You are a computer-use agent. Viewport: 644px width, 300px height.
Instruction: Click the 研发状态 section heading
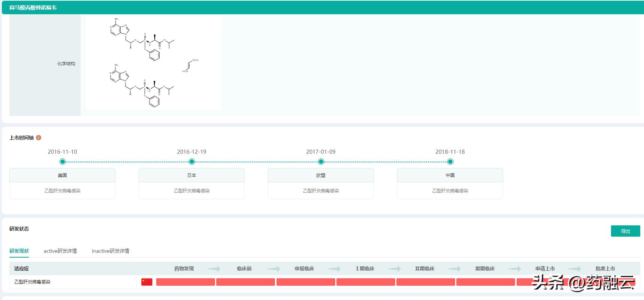coord(19,229)
